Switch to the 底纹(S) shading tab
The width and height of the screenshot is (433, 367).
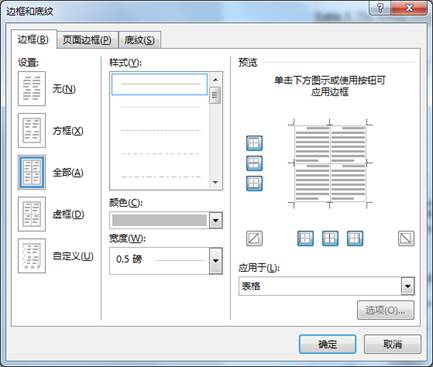point(140,40)
